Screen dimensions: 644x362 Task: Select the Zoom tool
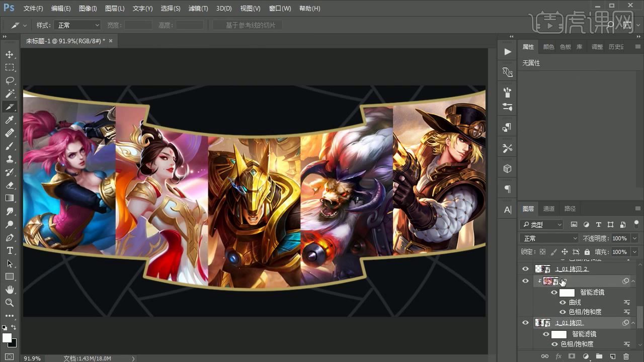point(10,303)
